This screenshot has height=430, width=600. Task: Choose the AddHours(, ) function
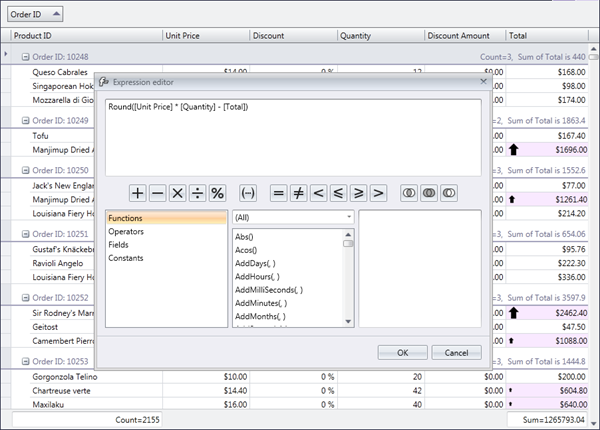(257, 277)
